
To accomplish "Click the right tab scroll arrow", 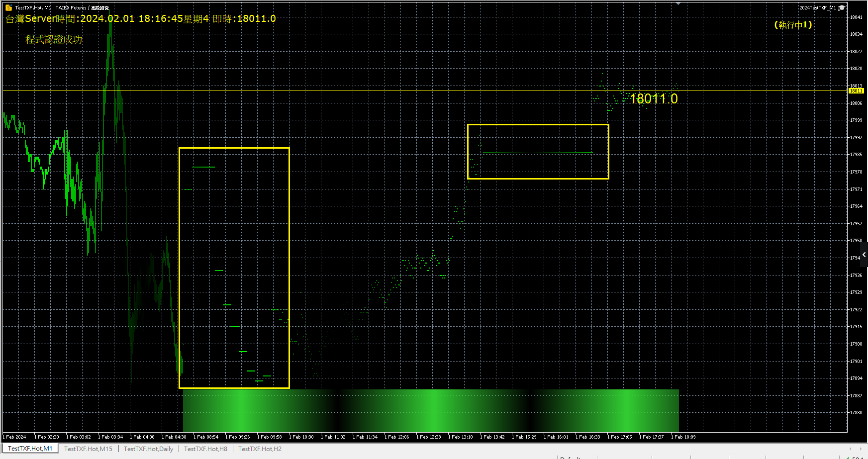I will [x=861, y=449].
